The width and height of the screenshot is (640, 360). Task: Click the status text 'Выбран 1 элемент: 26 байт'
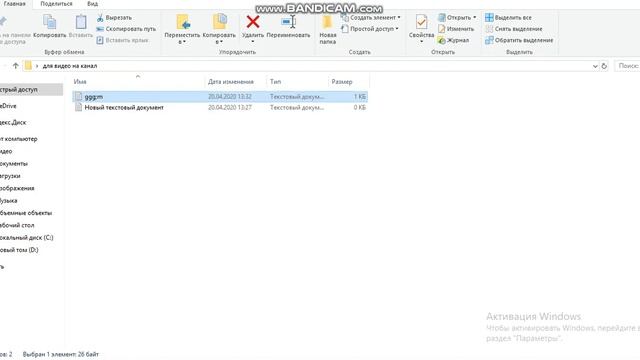coord(60,354)
